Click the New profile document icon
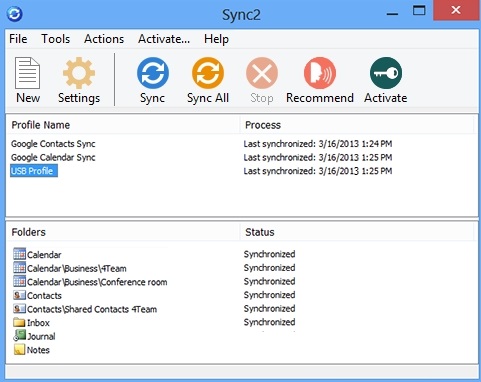481x382 pixels. 27,73
